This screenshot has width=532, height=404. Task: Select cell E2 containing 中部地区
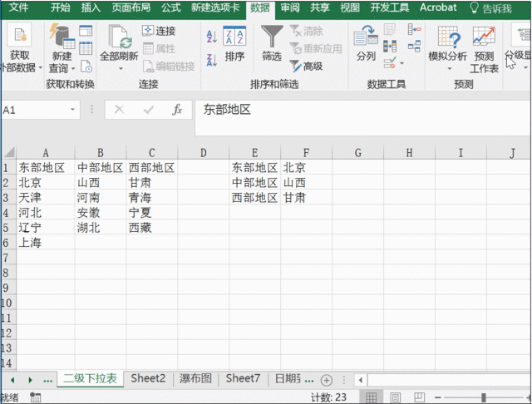(254, 182)
